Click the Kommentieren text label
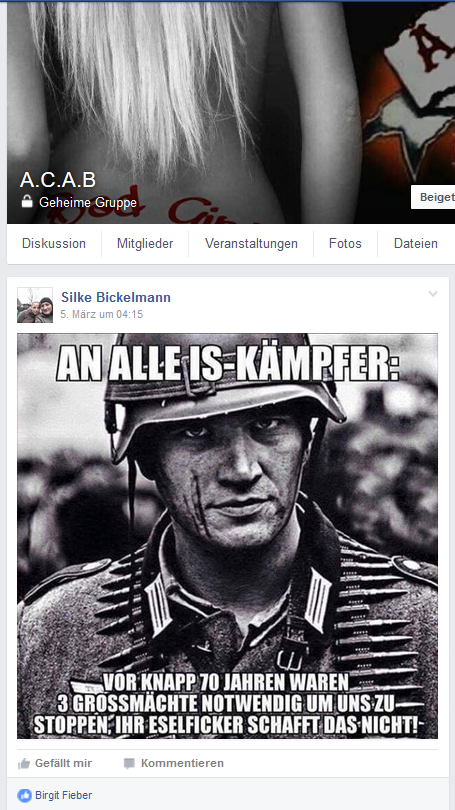The height and width of the screenshot is (810, 455). [x=182, y=764]
